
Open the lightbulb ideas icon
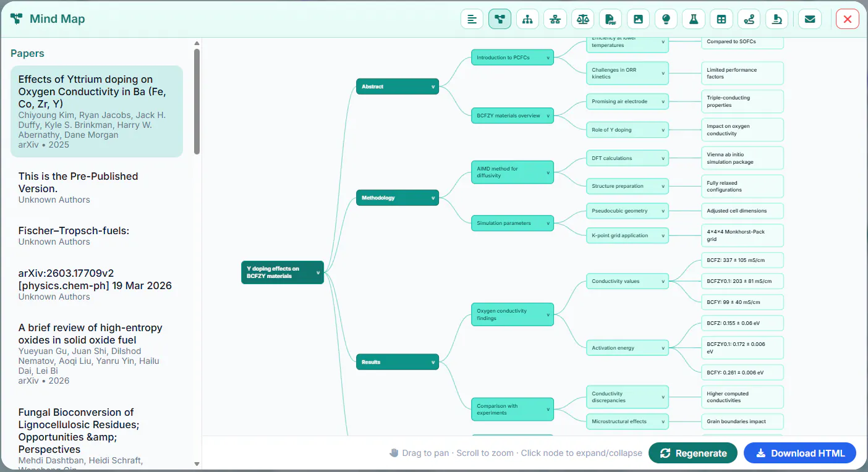tap(666, 19)
